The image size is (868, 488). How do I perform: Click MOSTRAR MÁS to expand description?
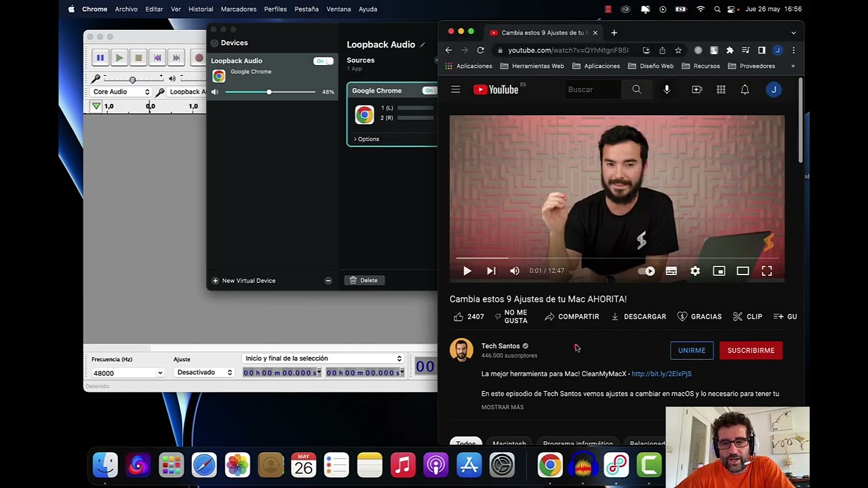tap(502, 407)
